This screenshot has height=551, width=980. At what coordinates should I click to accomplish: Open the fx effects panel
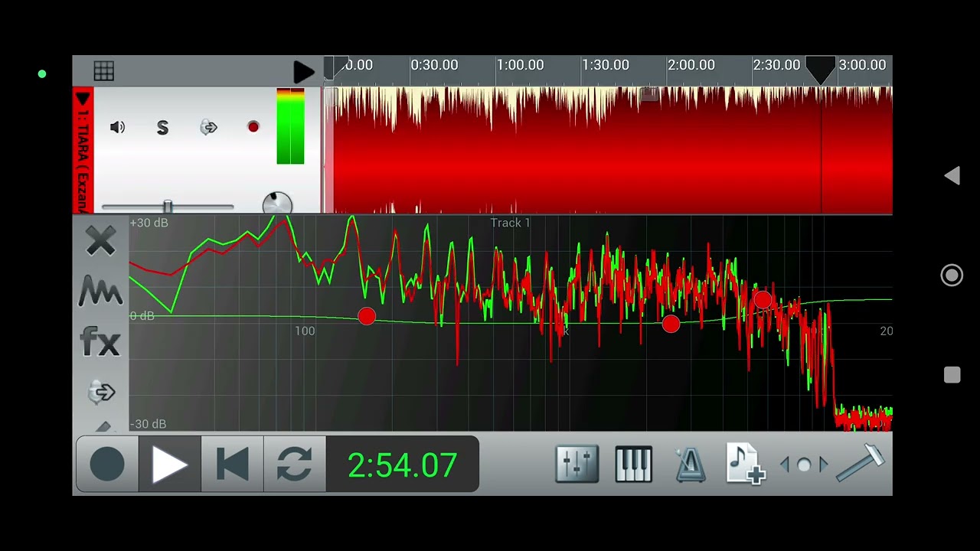pyautogui.click(x=100, y=341)
